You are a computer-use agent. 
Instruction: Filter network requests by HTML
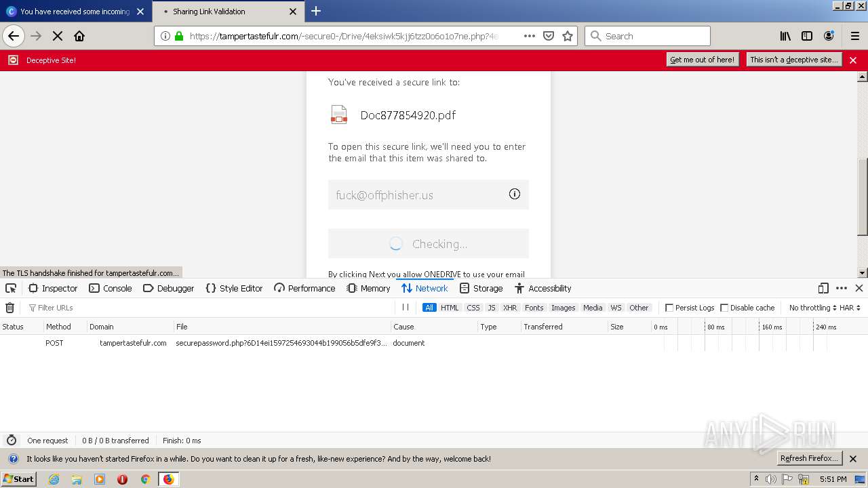[x=450, y=308]
